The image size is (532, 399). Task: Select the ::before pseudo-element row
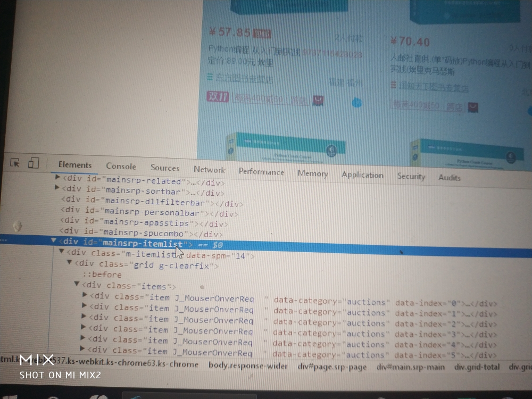(x=102, y=274)
